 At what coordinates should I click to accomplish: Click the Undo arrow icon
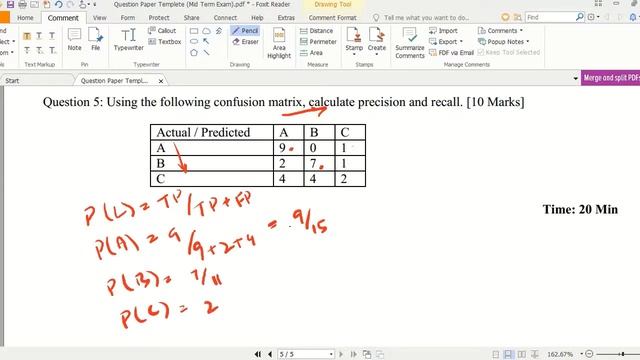58,4
